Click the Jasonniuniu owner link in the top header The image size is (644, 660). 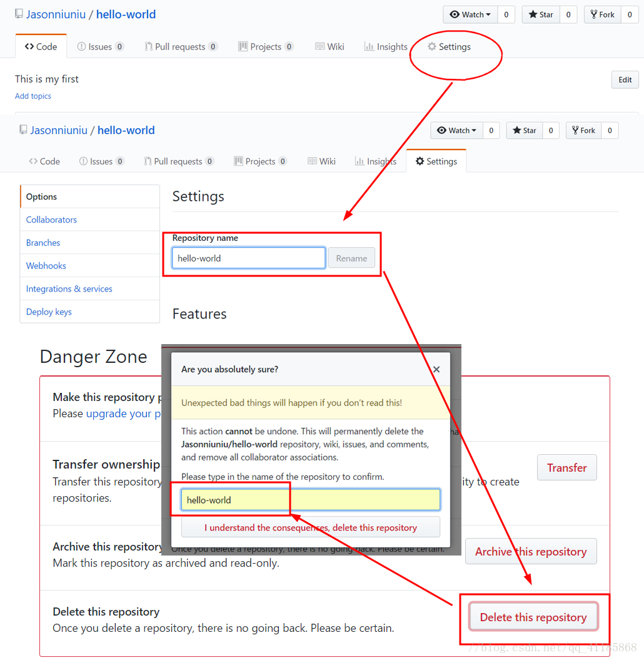56,14
